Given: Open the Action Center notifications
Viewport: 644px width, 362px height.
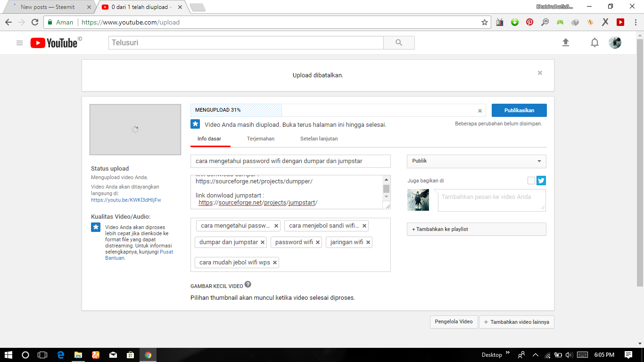Looking at the screenshot, I should pos(628,355).
